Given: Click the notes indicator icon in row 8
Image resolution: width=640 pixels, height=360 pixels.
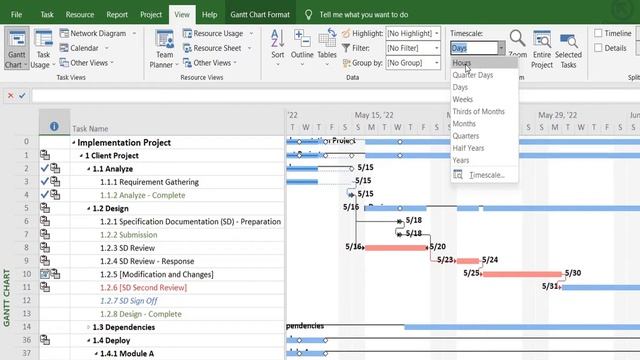Looking at the screenshot, I should tap(45, 248).
